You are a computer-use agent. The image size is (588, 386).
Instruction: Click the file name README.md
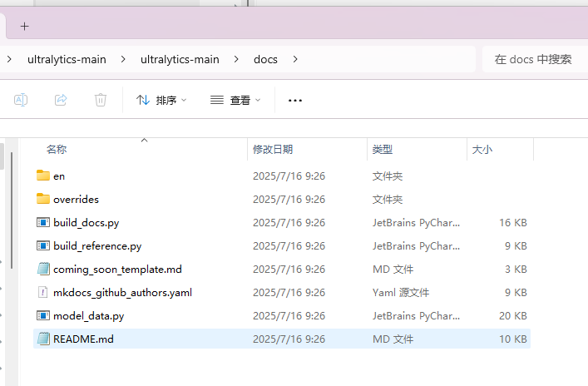tap(83, 339)
